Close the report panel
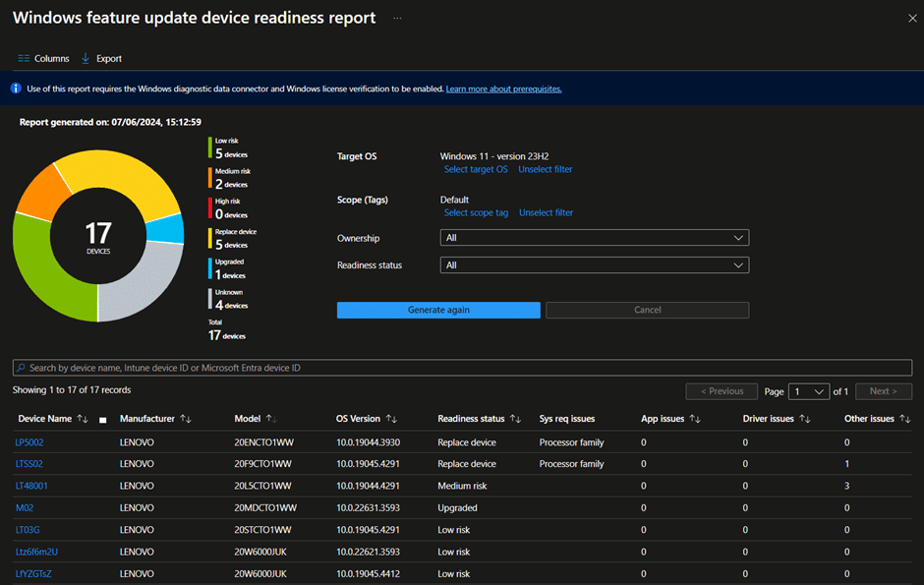Image resolution: width=924 pixels, height=585 pixels. click(x=912, y=19)
